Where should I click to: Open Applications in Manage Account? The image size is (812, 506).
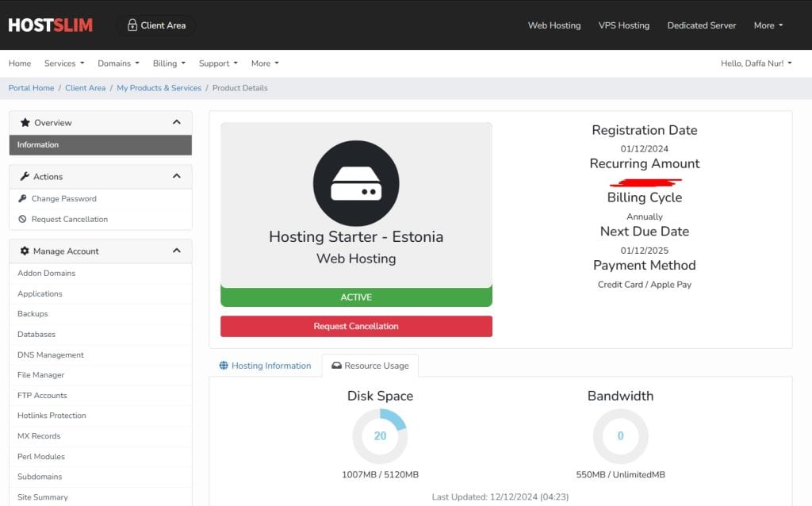click(101, 293)
